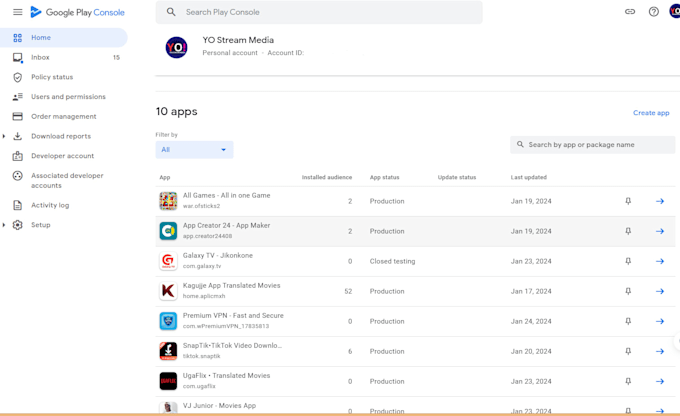Open Developer account page
680x416 pixels.
point(64,156)
